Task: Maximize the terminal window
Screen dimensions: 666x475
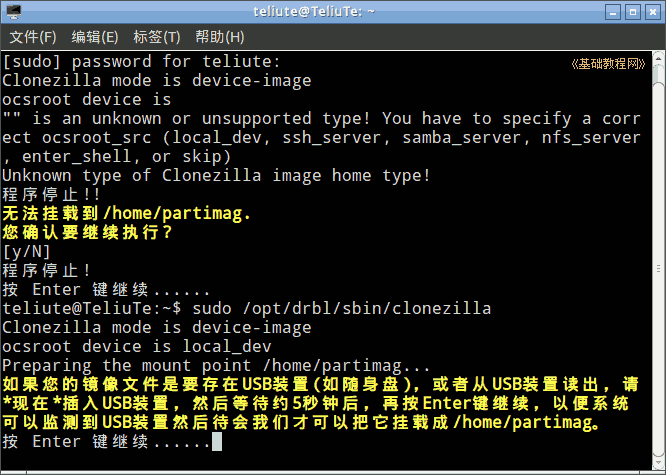Action: pyautogui.click(x=633, y=12)
